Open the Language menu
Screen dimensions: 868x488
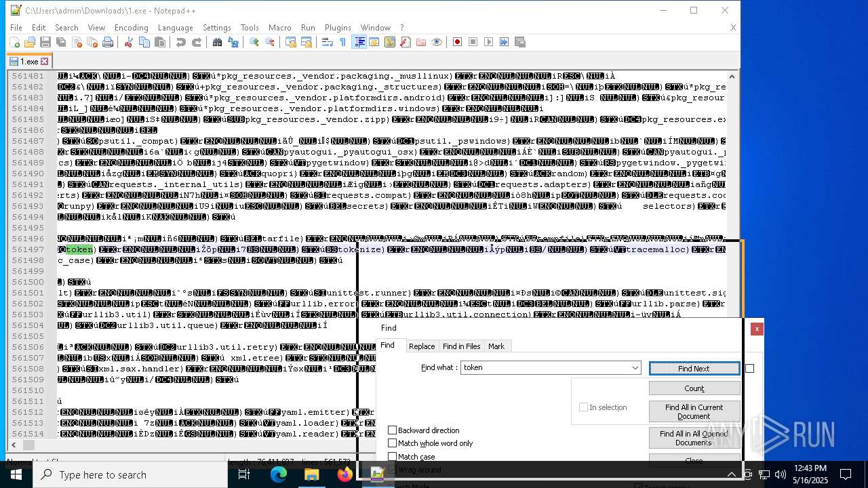click(175, 28)
